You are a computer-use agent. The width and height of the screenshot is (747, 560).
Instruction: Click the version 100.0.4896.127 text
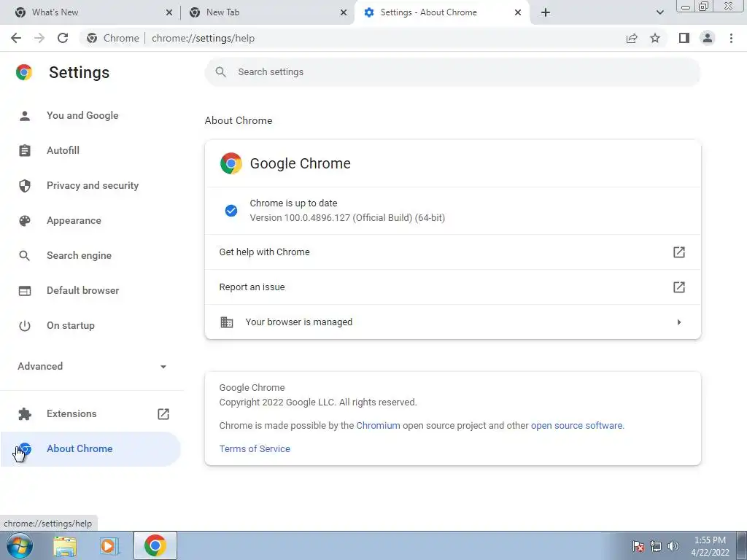pos(347,218)
